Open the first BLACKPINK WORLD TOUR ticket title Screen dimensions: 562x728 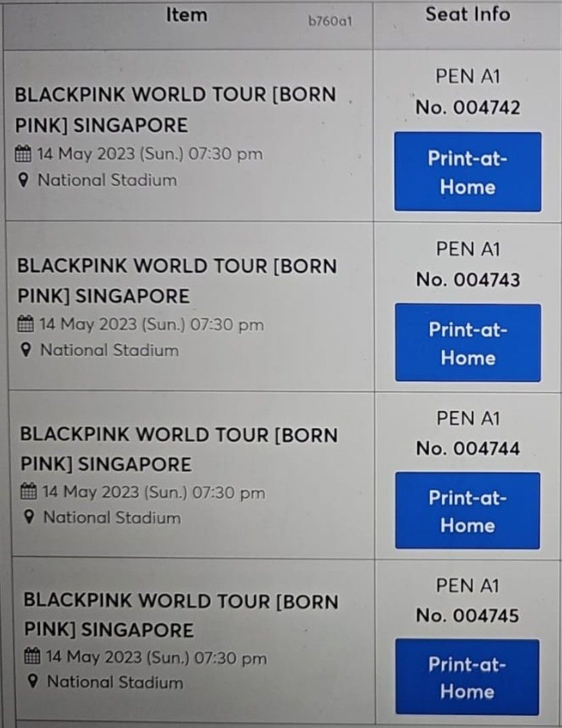click(x=177, y=110)
